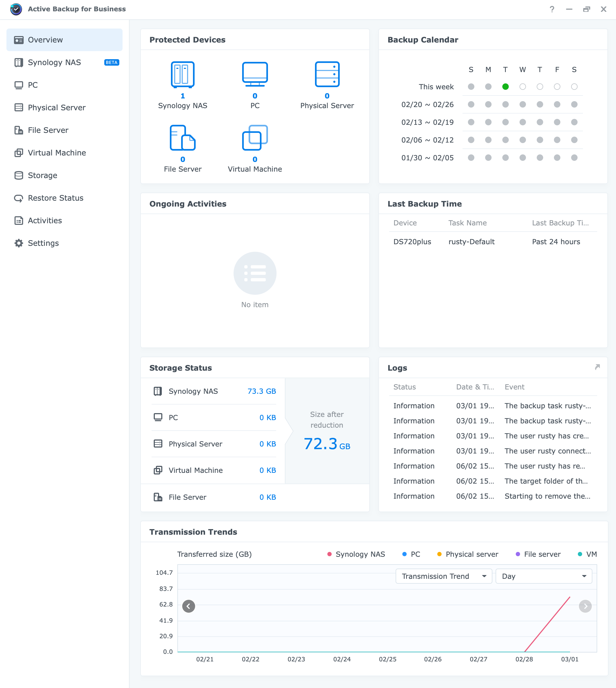
Task: Select Virtual Machine in the sidebar
Action: [64, 153]
